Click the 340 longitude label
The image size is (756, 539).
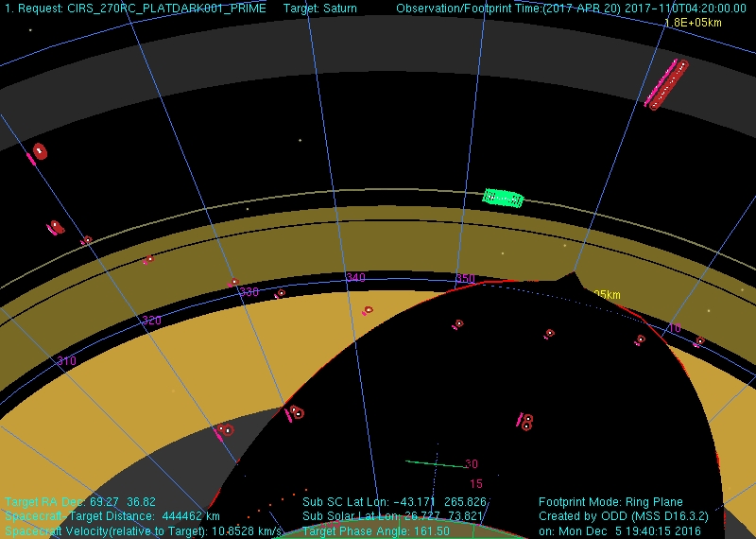coord(355,277)
